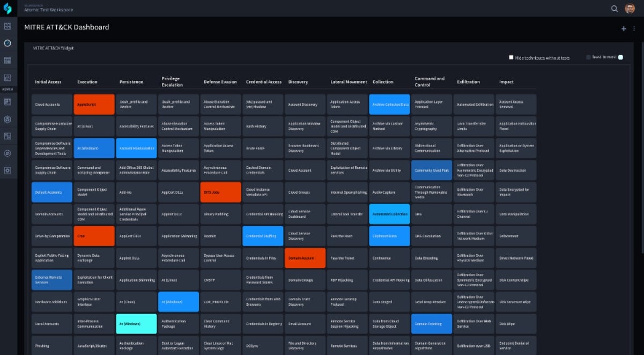Image resolution: width=644 pixels, height=355 pixels.
Task: Open the layout tiles icon in the Admin sidebar
Action: point(8,136)
